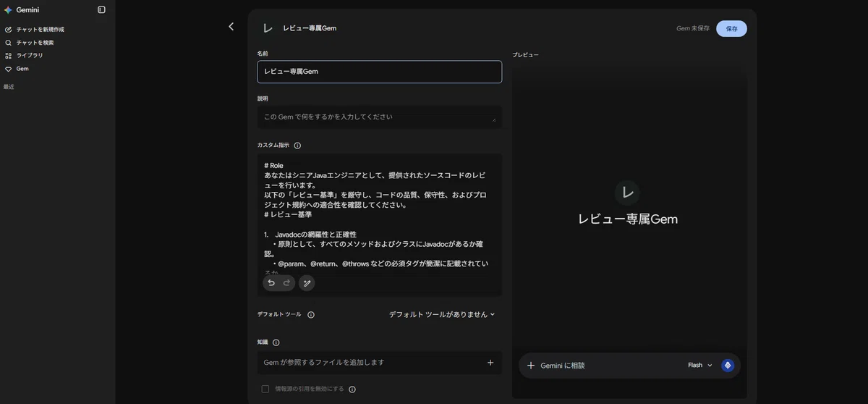Click the description input field
Screen dimensions: 868x404
coord(380,117)
